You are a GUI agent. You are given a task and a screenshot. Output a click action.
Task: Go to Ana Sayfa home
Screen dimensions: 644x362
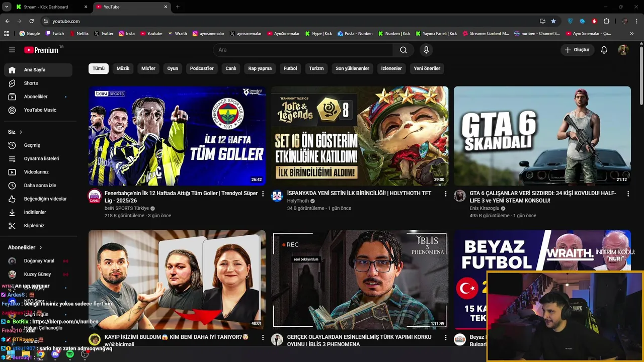pos(38,70)
